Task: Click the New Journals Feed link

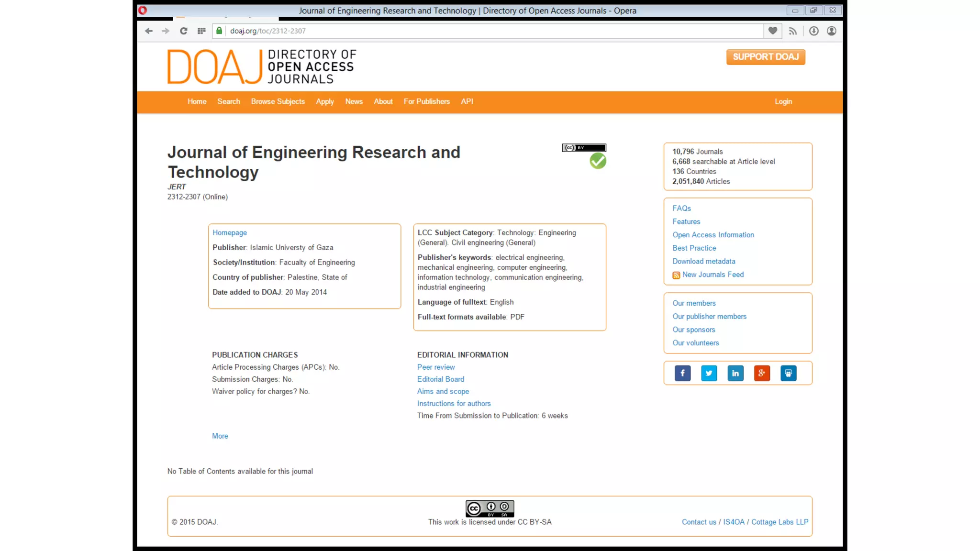Action: pyautogui.click(x=713, y=275)
